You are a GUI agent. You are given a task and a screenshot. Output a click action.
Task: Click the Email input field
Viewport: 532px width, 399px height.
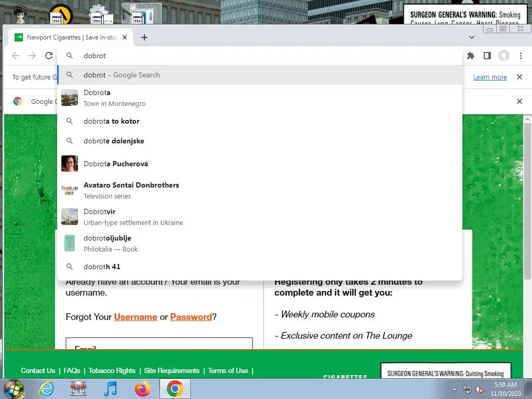[159, 343]
